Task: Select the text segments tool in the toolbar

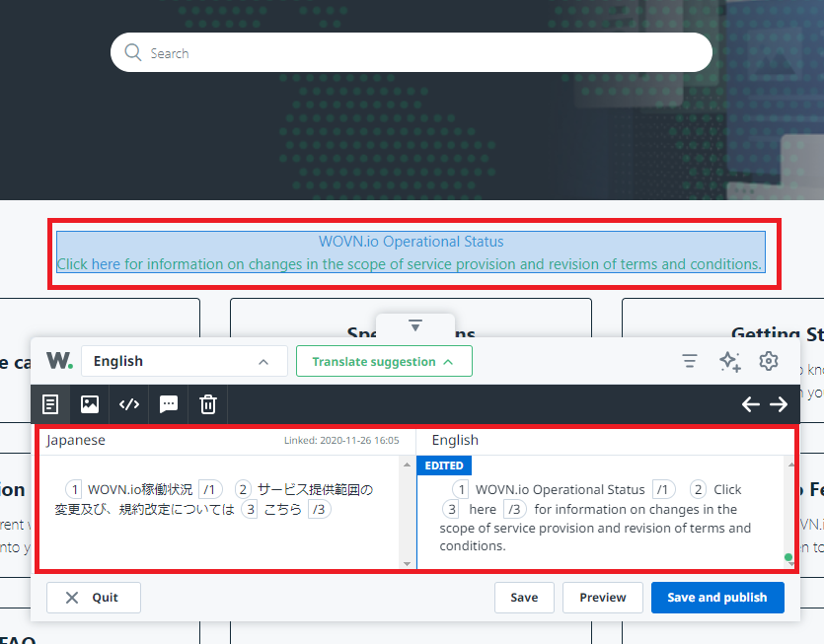Action: click(49, 404)
